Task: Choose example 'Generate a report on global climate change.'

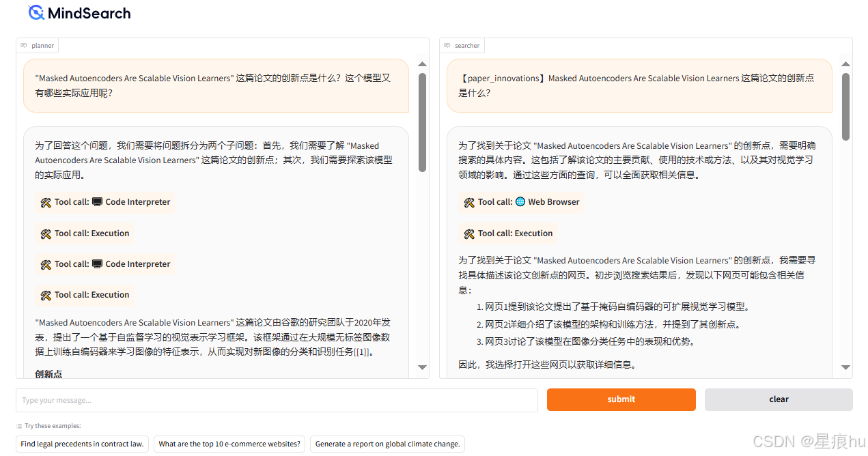Action: [387, 444]
